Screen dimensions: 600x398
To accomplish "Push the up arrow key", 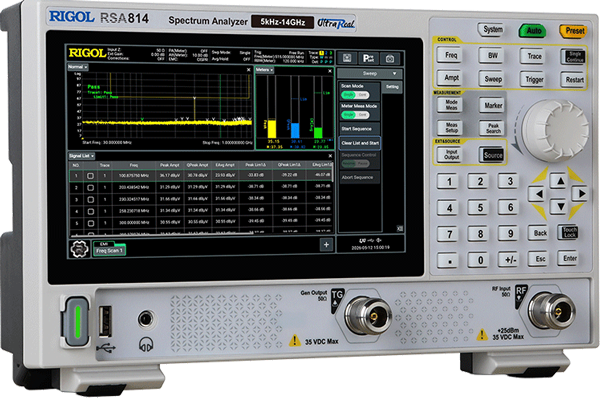I will point(560,181).
